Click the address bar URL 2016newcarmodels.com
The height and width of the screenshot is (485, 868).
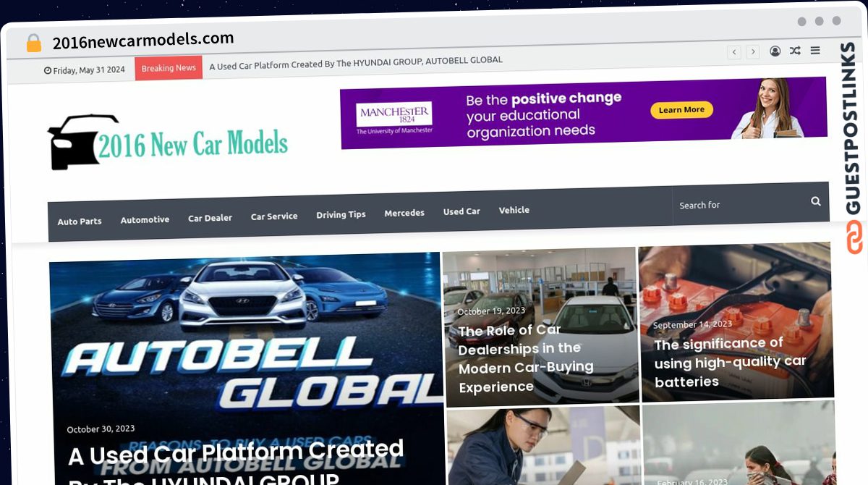coord(143,41)
